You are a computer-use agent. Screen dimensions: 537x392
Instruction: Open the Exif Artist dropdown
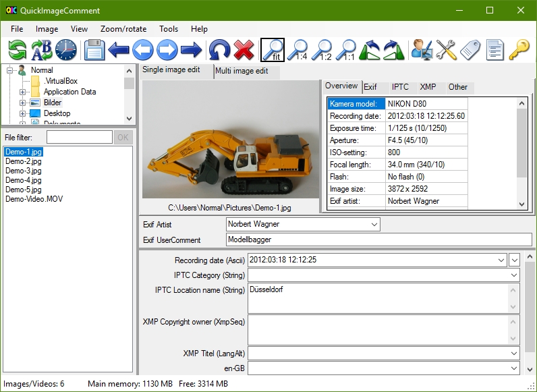pyautogui.click(x=374, y=225)
